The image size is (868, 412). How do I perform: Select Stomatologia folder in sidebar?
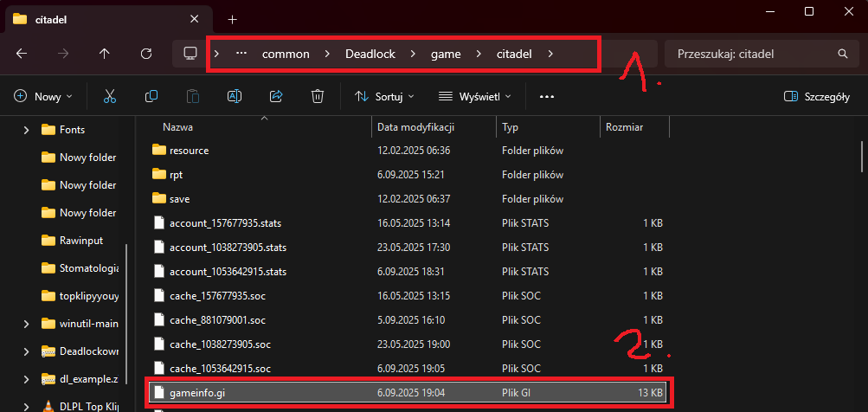pos(80,268)
